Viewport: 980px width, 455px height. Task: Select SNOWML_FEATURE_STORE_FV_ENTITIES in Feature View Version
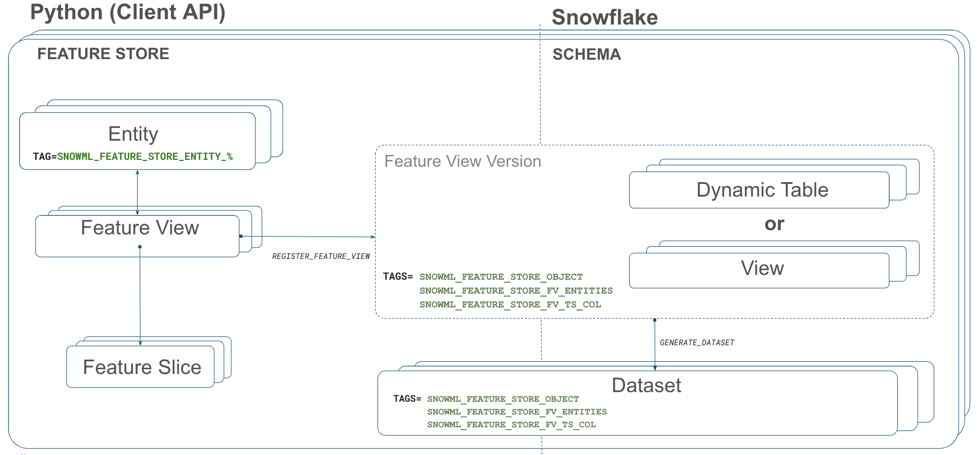(x=516, y=291)
